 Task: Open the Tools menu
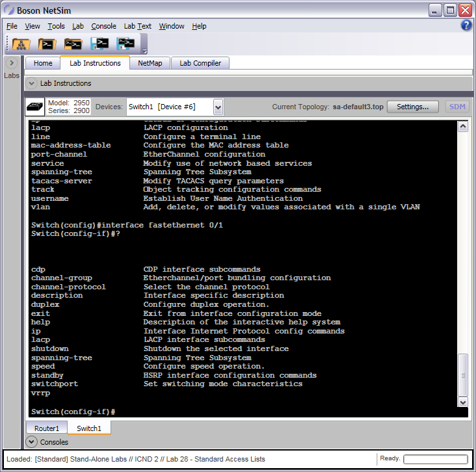[56, 26]
